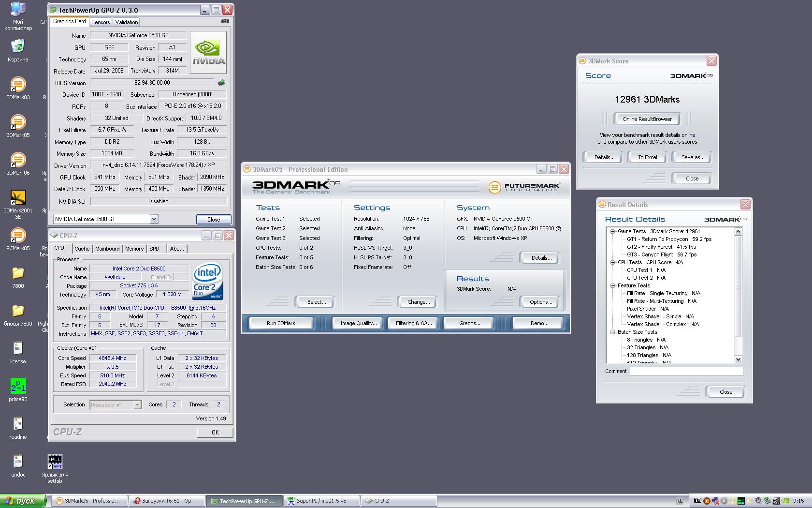Open the 3DMark06 desktop shortcut

18,160
